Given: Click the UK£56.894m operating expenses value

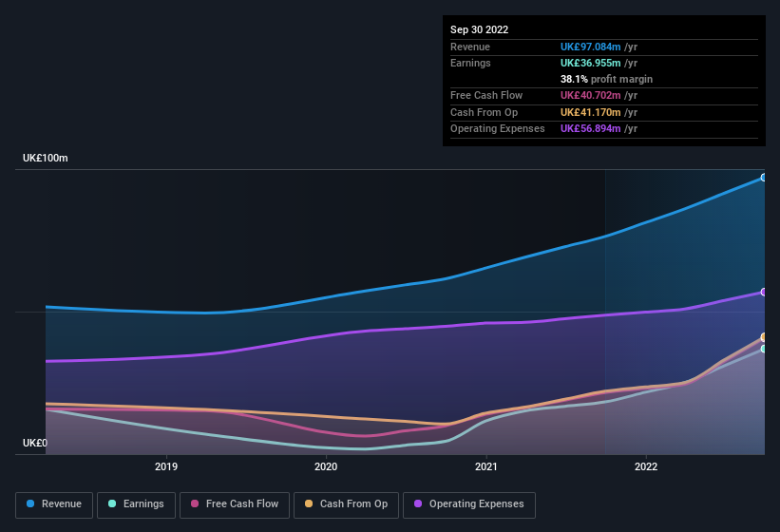Looking at the screenshot, I should click(x=590, y=129).
